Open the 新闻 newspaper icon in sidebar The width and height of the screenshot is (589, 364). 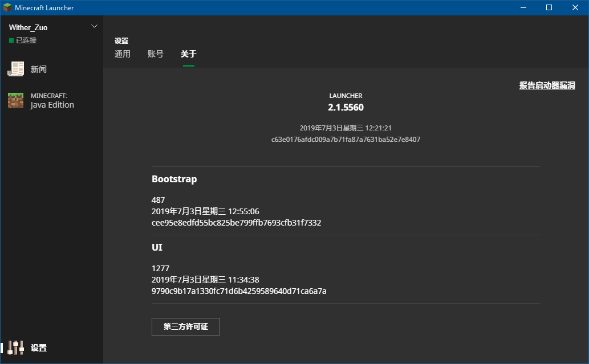[15, 68]
